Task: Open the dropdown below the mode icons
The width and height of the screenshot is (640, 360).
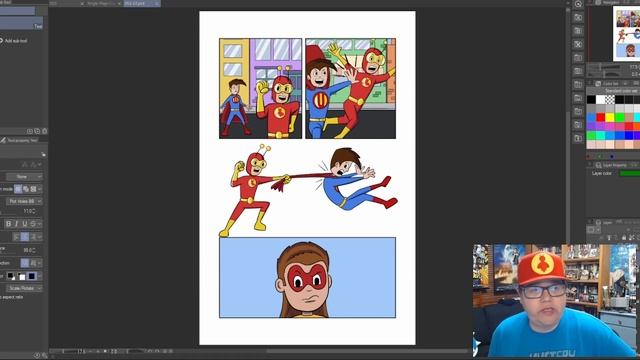Action: pos(24,201)
